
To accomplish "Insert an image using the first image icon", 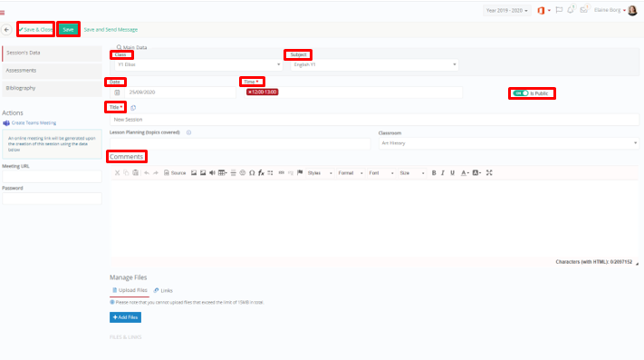I will [x=194, y=173].
